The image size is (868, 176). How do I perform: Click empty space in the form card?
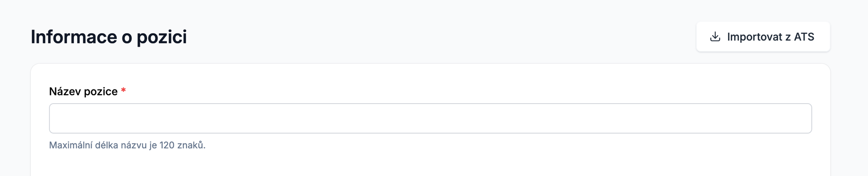(477, 160)
